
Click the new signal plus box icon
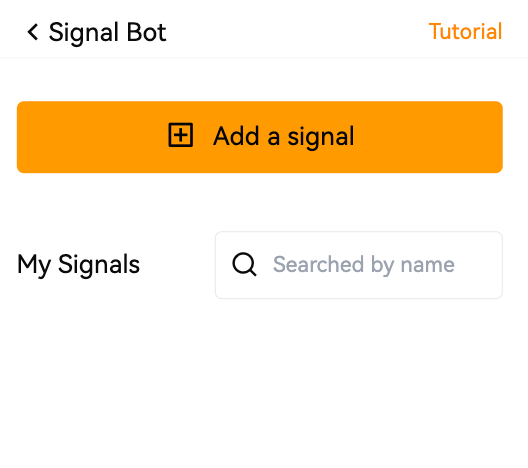point(181,135)
